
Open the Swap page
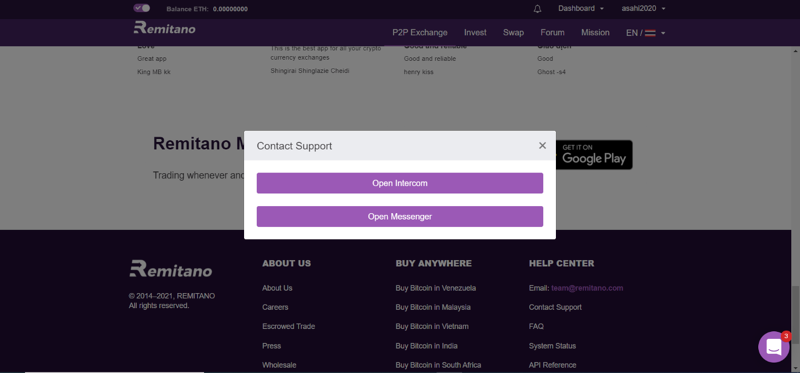click(513, 33)
